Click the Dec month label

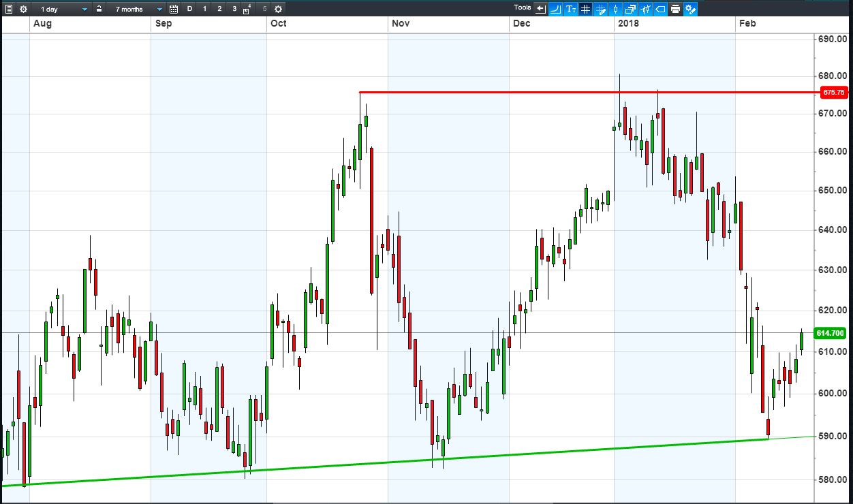(522, 23)
